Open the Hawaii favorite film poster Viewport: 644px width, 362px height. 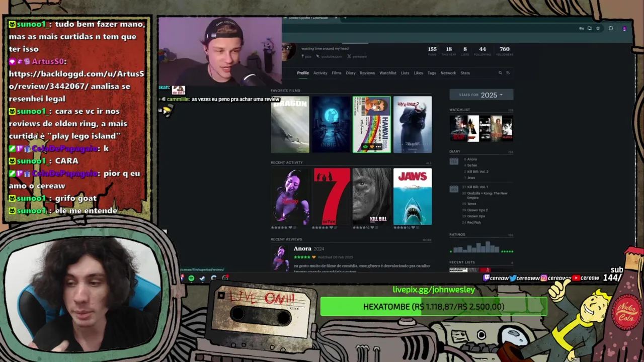(372, 124)
